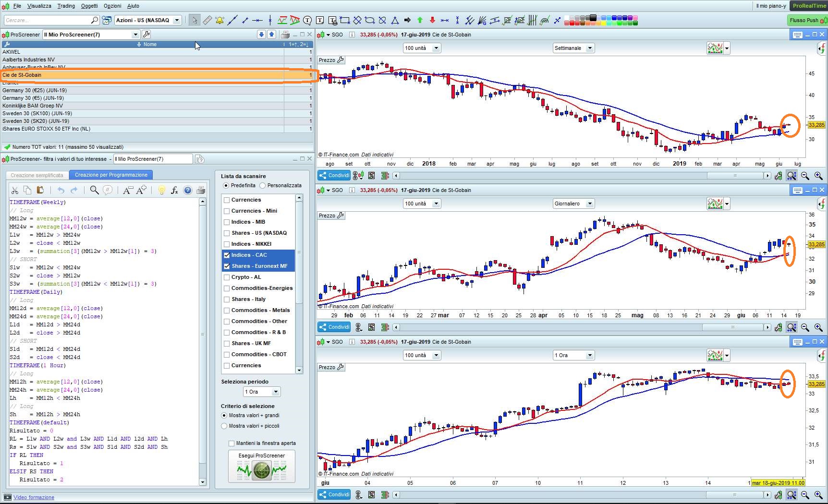Cut selected code with scissors icon

coord(15,191)
